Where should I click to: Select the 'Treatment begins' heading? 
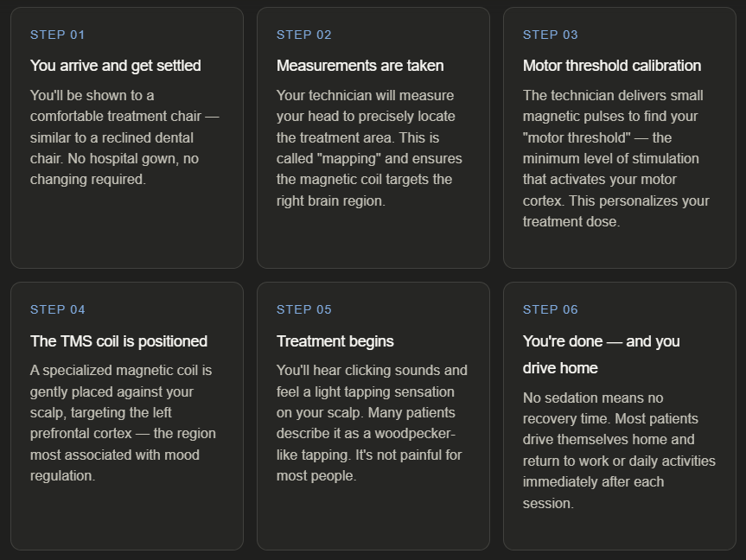pyautogui.click(x=335, y=341)
